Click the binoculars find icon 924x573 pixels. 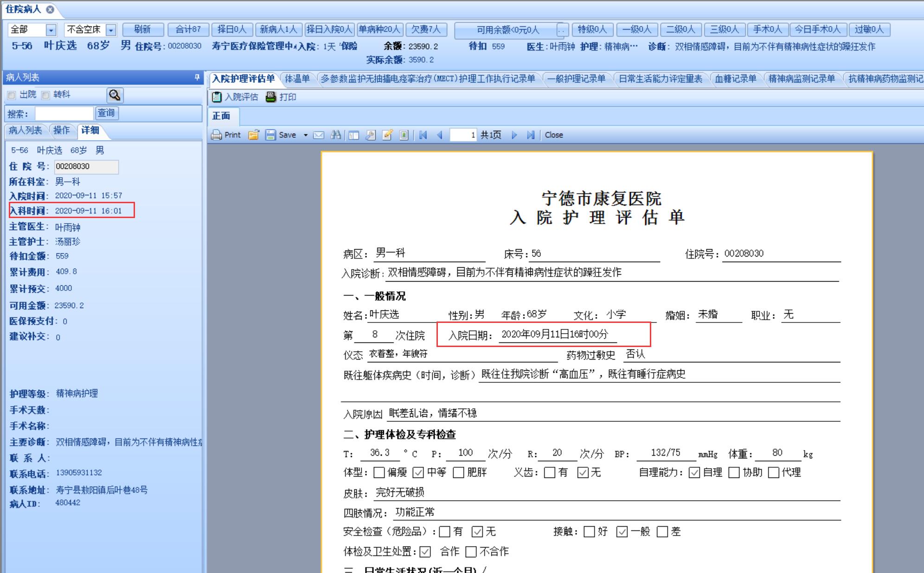click(336, 135)
